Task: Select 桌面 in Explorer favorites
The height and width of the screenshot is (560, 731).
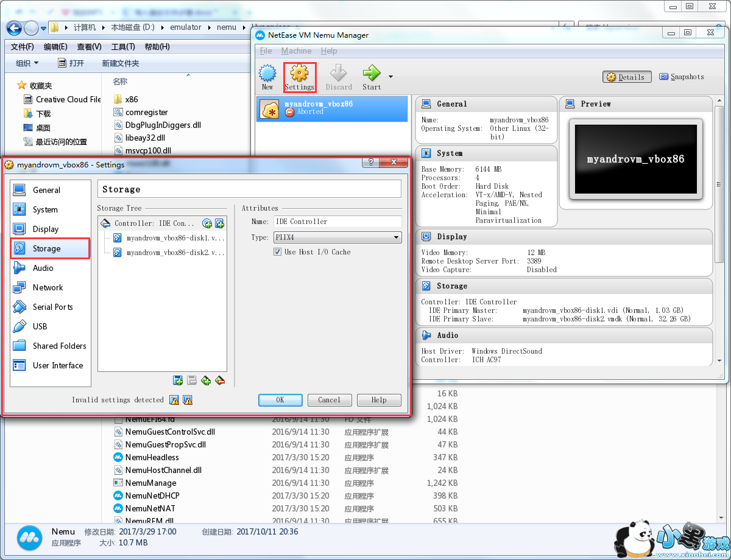Action: [x=37, y=128]
